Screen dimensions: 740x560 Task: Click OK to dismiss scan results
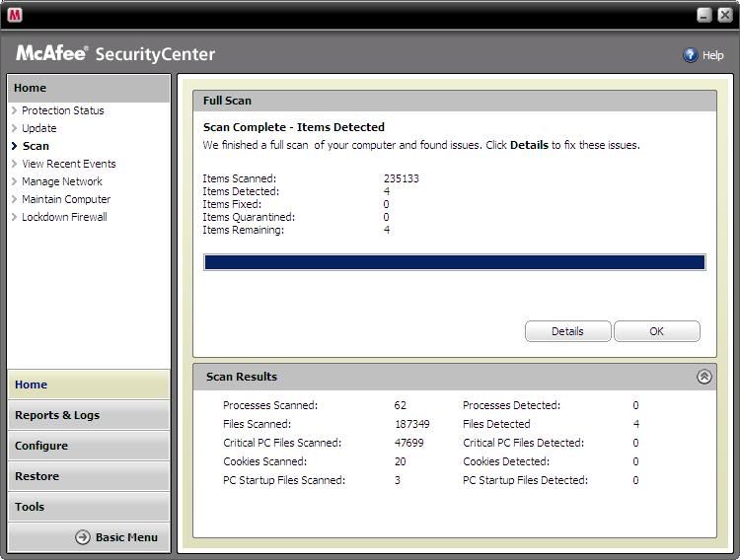[657, 331]
